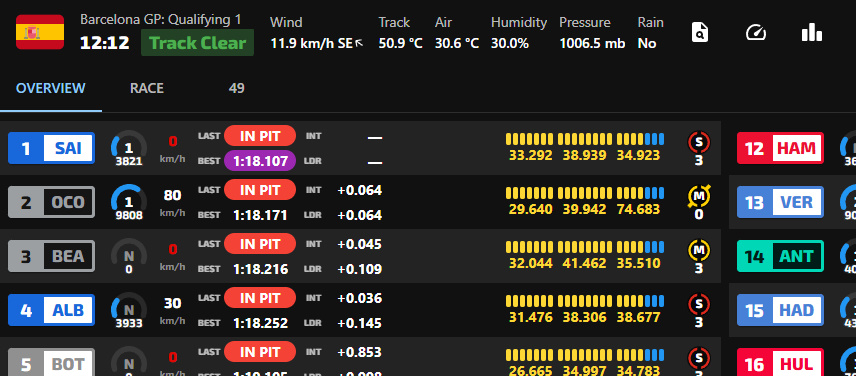856x376 pixels.
Task: Click OCO's gear gauge showing 9808
Action: pos(129,203)
